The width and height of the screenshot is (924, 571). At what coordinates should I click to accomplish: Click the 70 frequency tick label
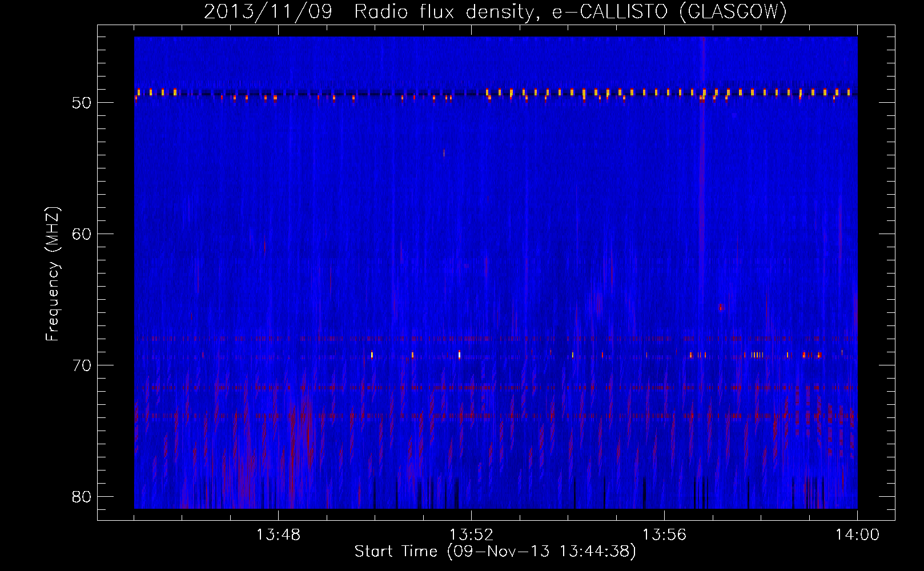point(82,365)
